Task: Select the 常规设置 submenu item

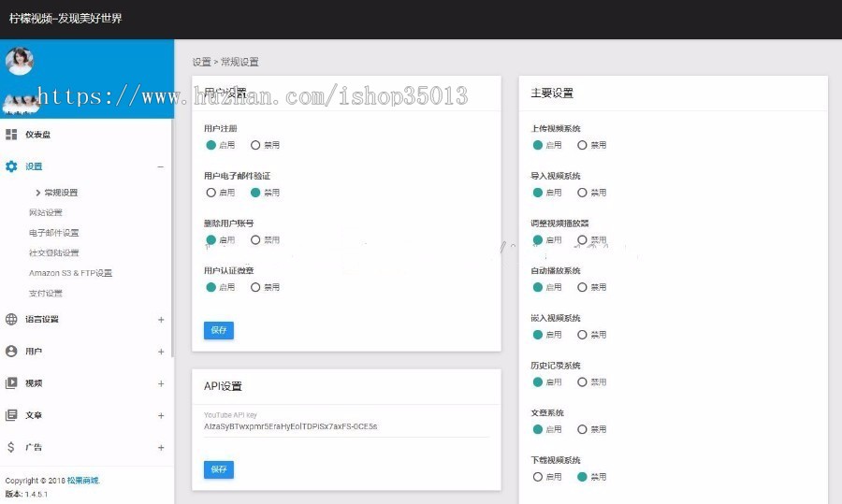Action: click(x=61, y=193)
